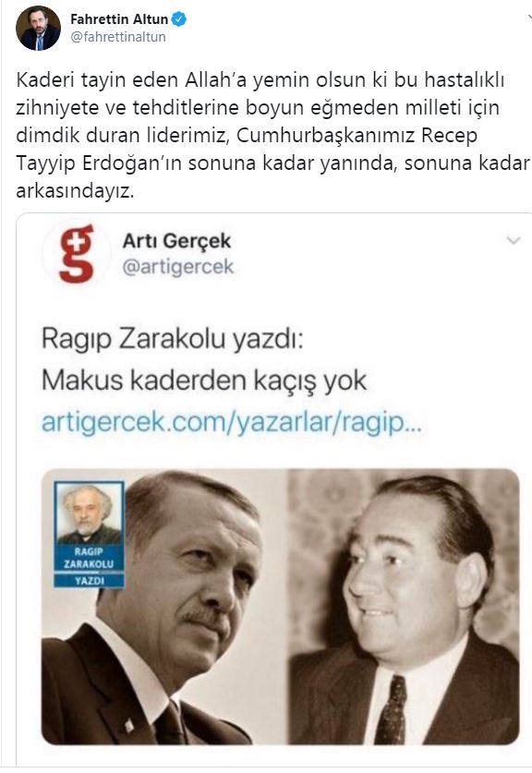Click the final word 'arkasındayız.' in tweet

click(x=75, y=191)
